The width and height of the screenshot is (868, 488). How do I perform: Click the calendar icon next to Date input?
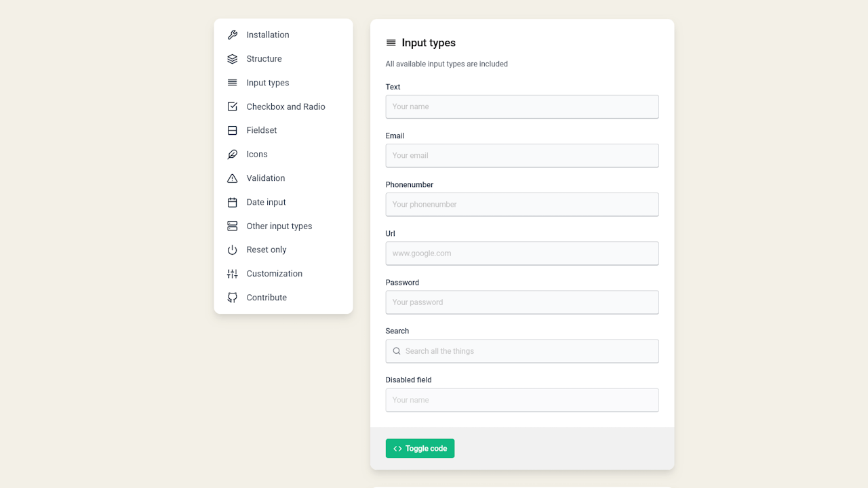point(232,203)
